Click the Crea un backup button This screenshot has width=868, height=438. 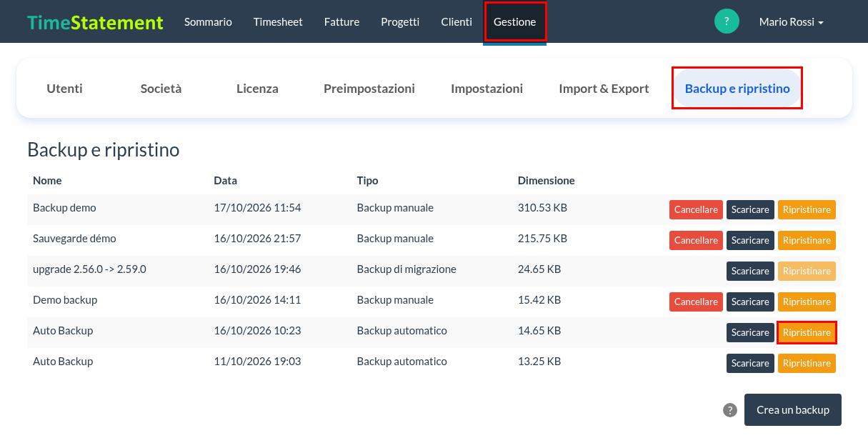793,410
